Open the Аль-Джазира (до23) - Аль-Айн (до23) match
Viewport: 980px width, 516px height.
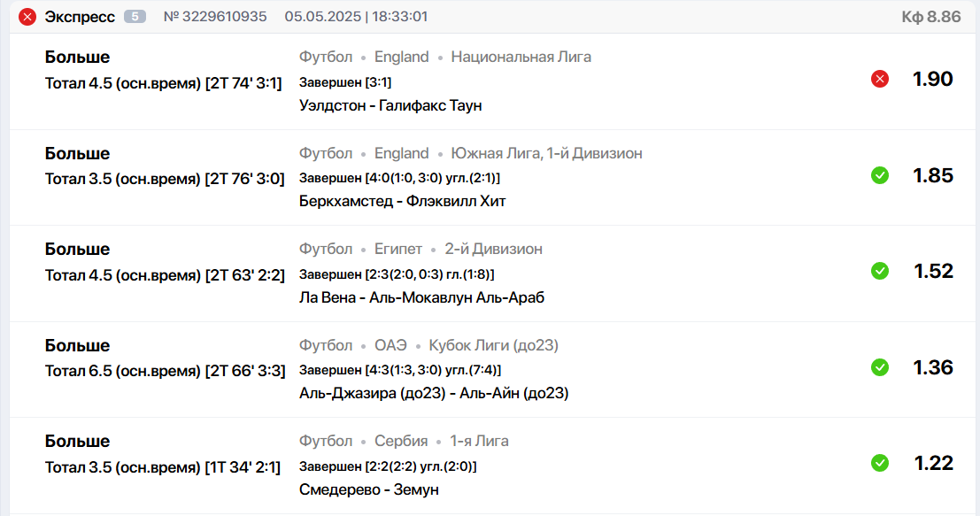(434, 393)
